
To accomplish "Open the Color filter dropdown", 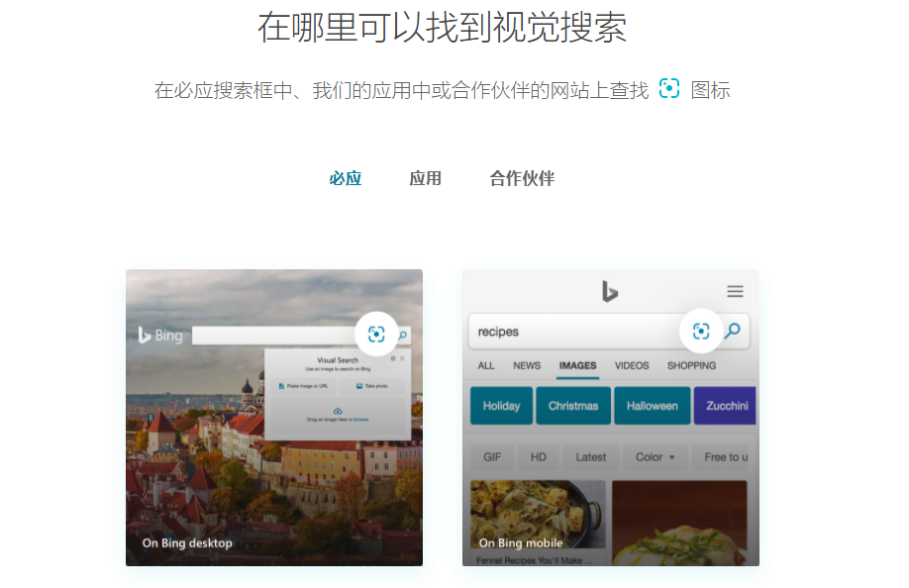I will pyautogui.click(x=656, y=457).
